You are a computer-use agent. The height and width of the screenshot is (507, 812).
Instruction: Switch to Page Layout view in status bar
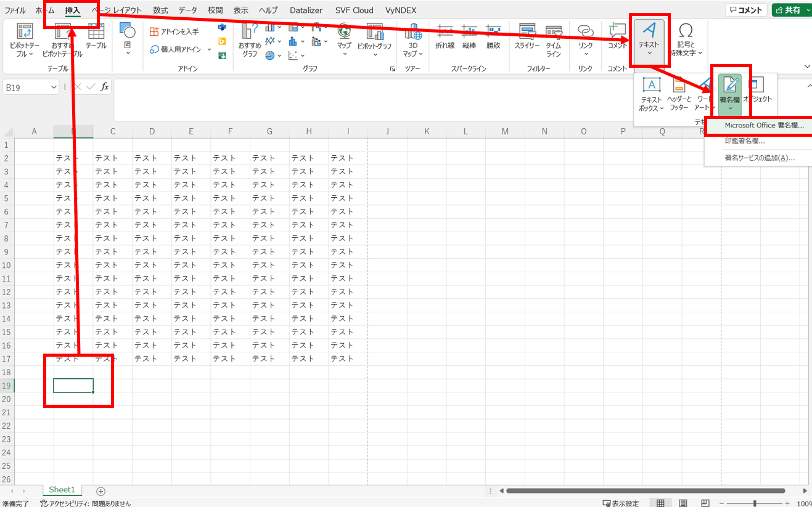tap(683, 503)
